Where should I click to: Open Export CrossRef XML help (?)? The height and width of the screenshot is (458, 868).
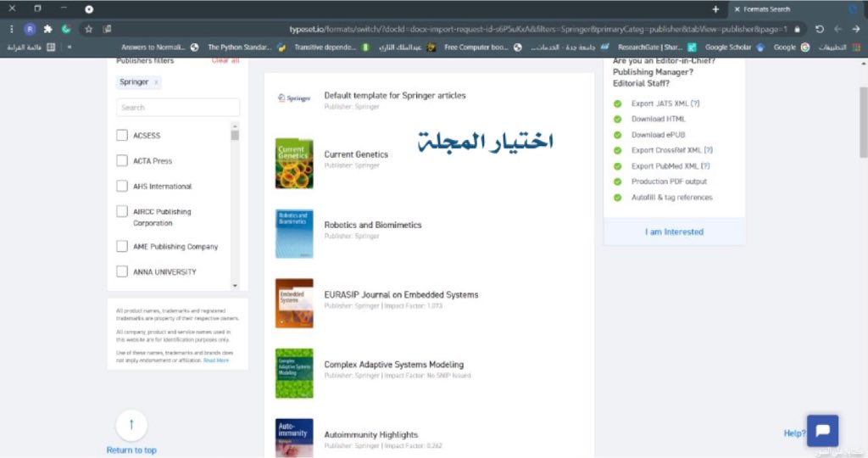pyautogui.click(x=708, y=150)
